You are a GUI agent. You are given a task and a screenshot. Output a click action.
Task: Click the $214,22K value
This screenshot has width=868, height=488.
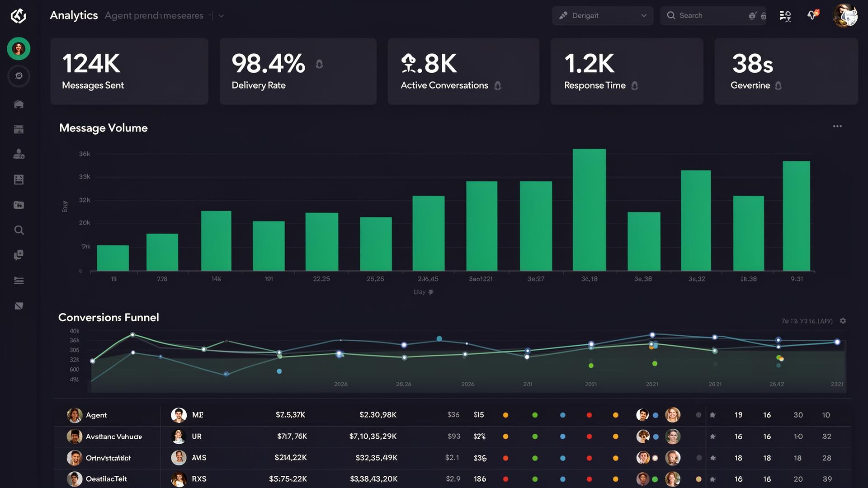[291, 458]
